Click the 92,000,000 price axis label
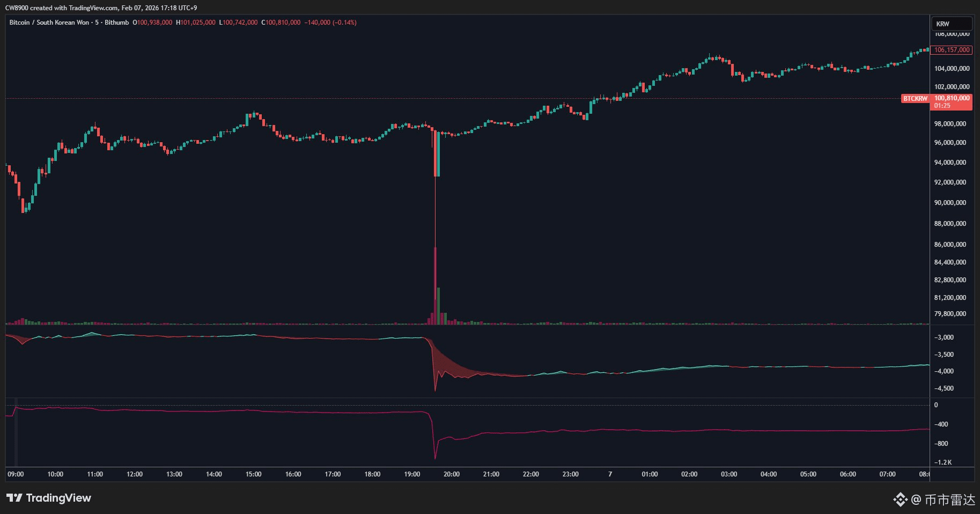This screenshot has width=980, height=514. click(950, 182)
